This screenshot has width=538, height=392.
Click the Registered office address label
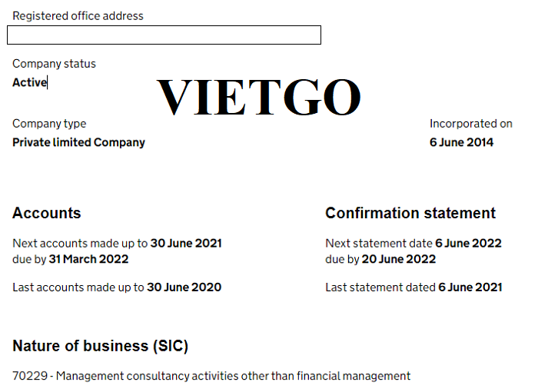point(78,15)
